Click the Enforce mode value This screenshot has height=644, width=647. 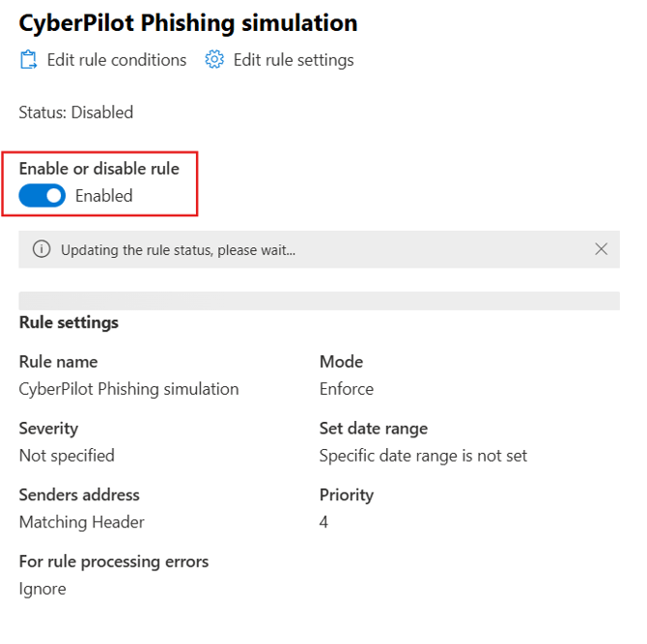point(346,389)
